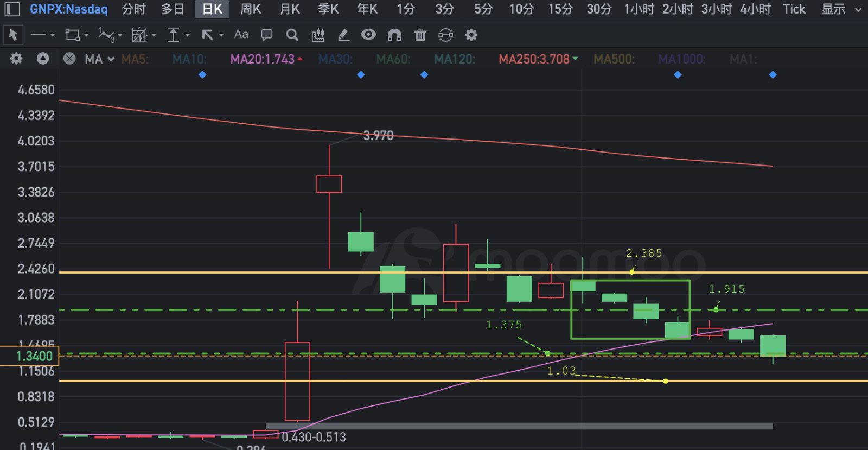Expand the line tool options arrow
This screenshot has height=450, width=868.
pyautogui.click(x=53, y=35)
